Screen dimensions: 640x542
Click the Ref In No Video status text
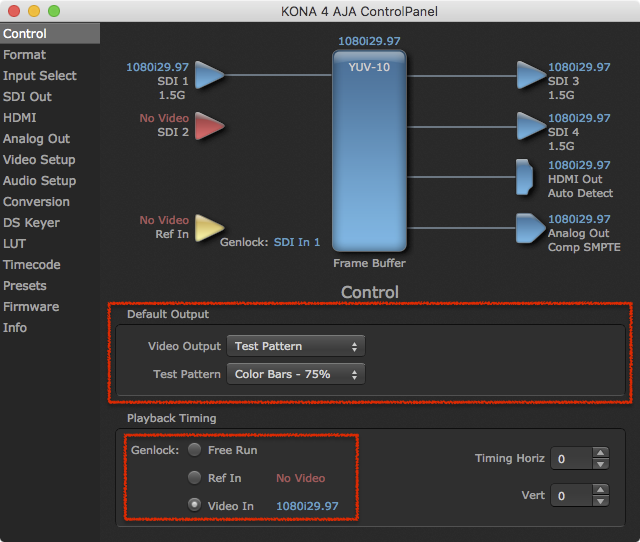click(301, 478)
